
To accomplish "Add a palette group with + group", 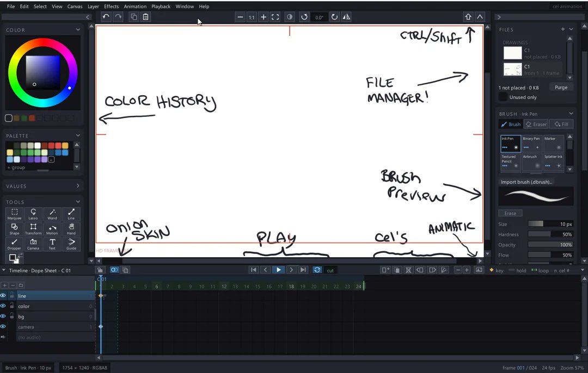I will (16, 167).
